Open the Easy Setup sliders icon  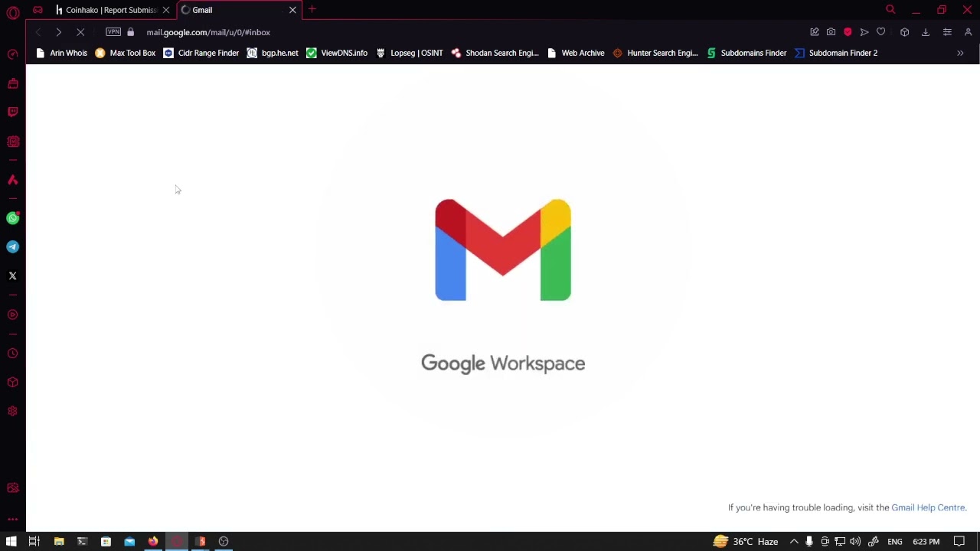pos(947,32)
